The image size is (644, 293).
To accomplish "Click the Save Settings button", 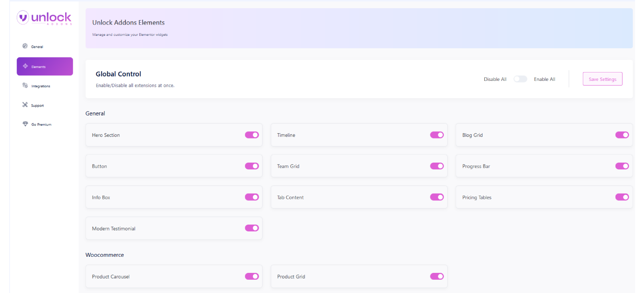I will pyautogui.click(x=603, y=79).
